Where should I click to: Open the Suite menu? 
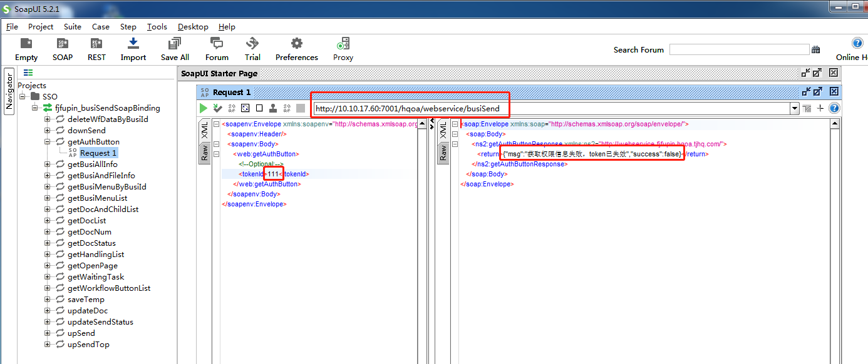coord(73,26)
